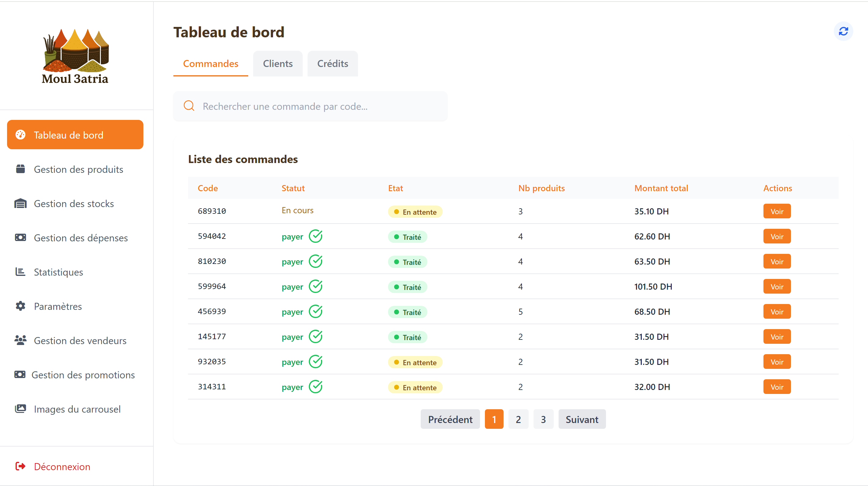868x486 pixels.
Task: Click paid checkmark icon for order 594042
Action: click(316, 236)
